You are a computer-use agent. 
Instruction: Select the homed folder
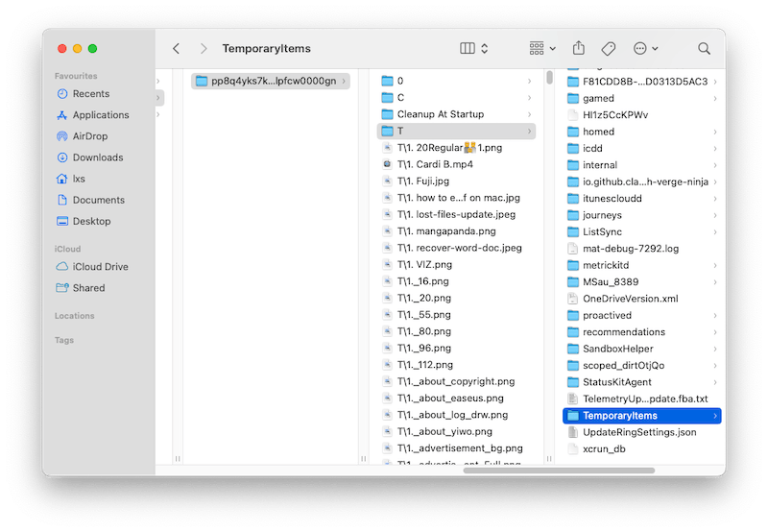[642, 132]
